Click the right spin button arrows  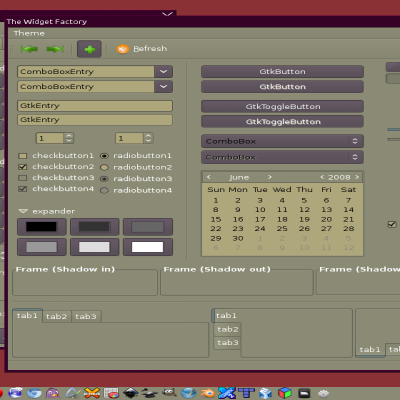tap(148, 138)
